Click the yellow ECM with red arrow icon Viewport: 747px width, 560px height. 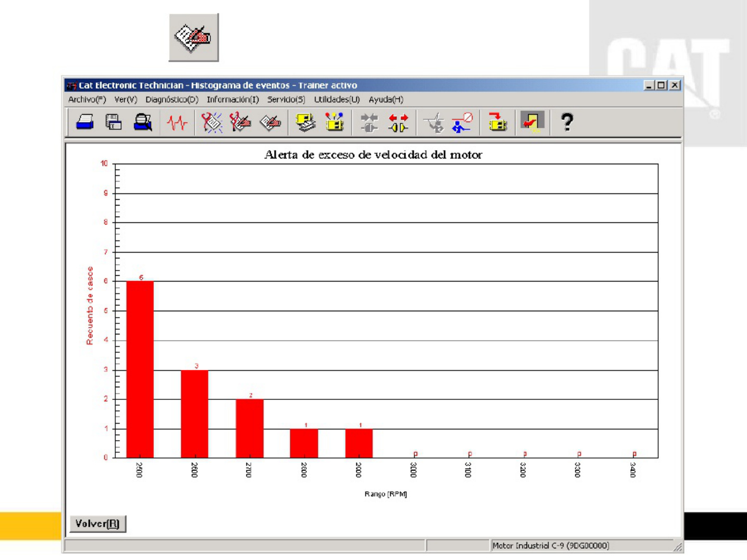tap(497, 123)
